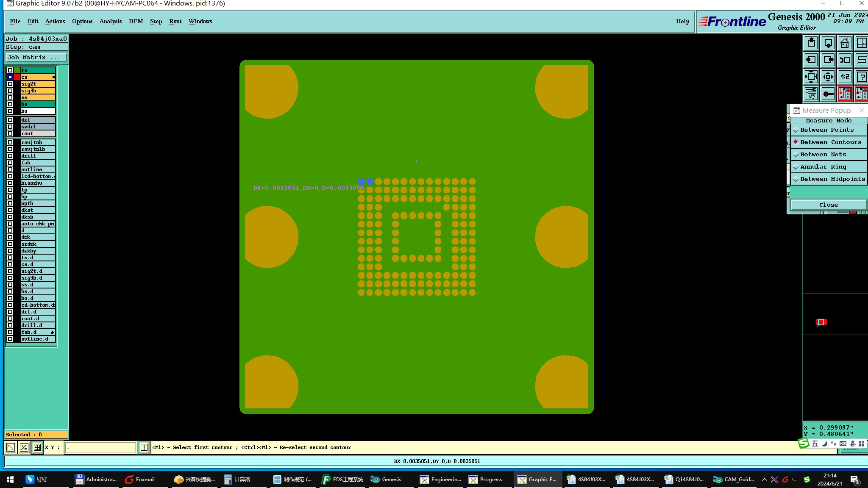The image size is (868, 488).
Task: Click the pan left arrow icon
Action: (x=811, y=60)
